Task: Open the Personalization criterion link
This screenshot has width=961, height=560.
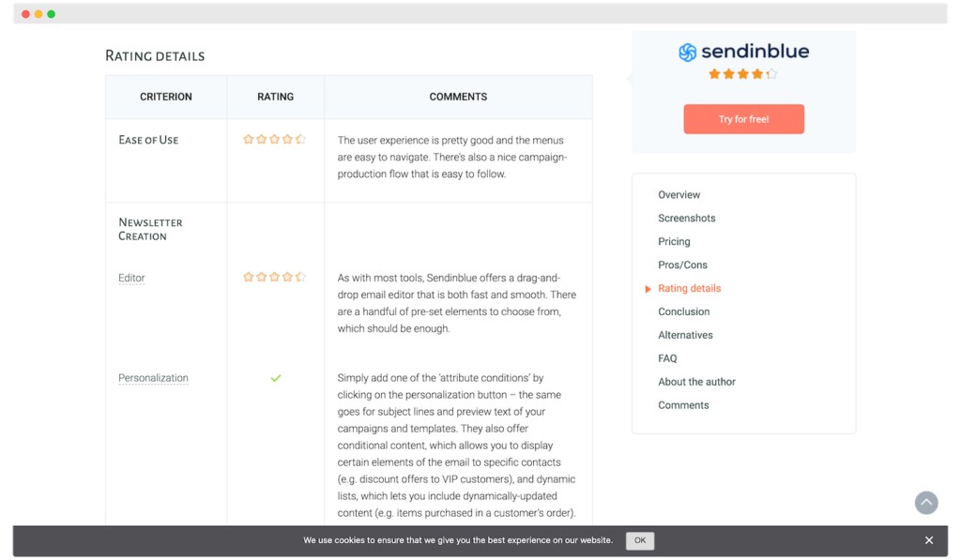Action: tap(153, 378)
